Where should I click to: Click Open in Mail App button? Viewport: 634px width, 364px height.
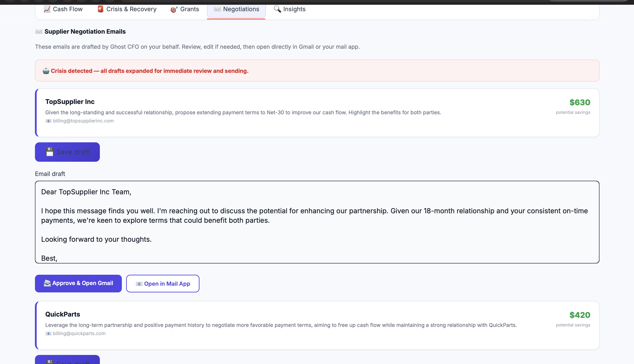pyautogui.click(x=163, y=284)
